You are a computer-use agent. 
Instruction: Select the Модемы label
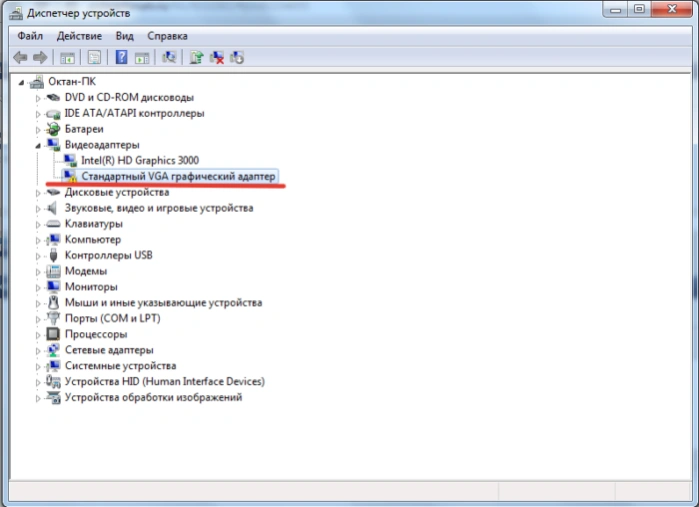86,271
